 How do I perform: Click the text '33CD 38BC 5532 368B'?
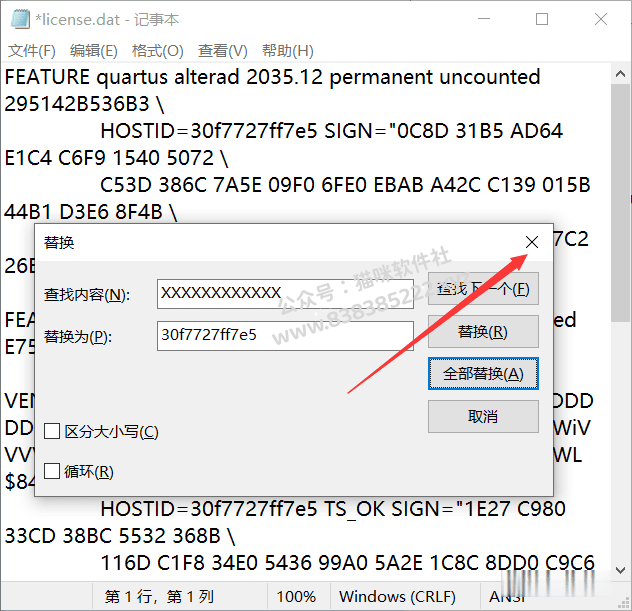(x=112, y=536)
